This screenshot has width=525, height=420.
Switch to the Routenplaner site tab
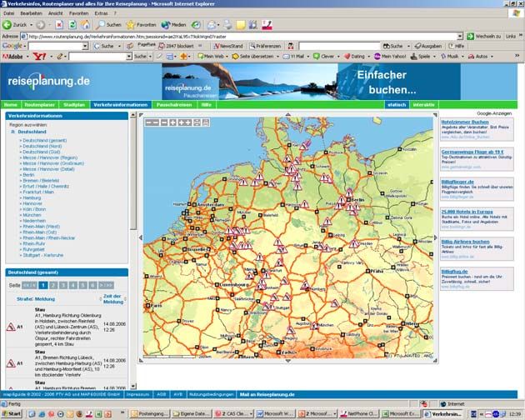tap(39, 105)
